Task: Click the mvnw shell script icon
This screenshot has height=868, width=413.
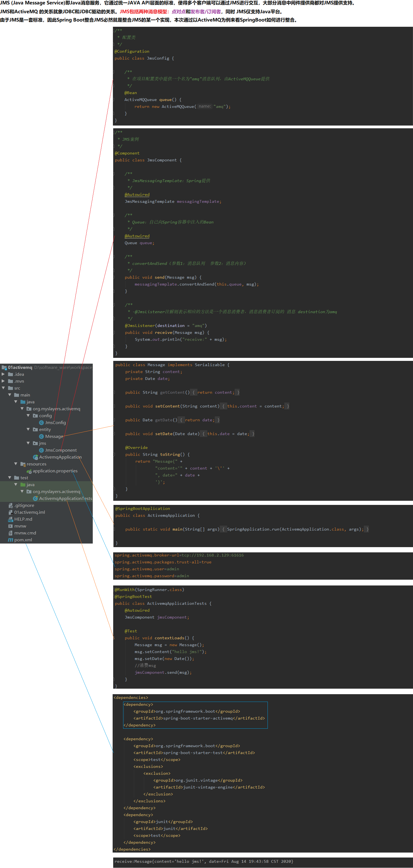Action: pyautogui.click(x=10, y=526)
